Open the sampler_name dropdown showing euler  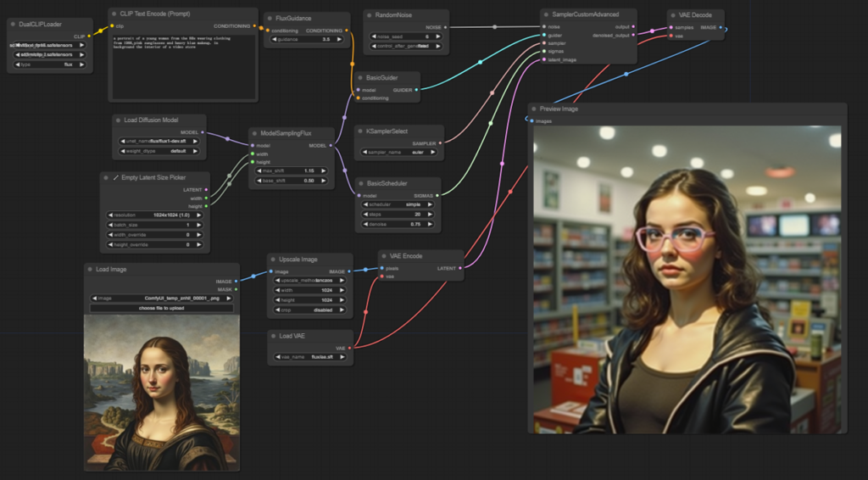[398, 152]
